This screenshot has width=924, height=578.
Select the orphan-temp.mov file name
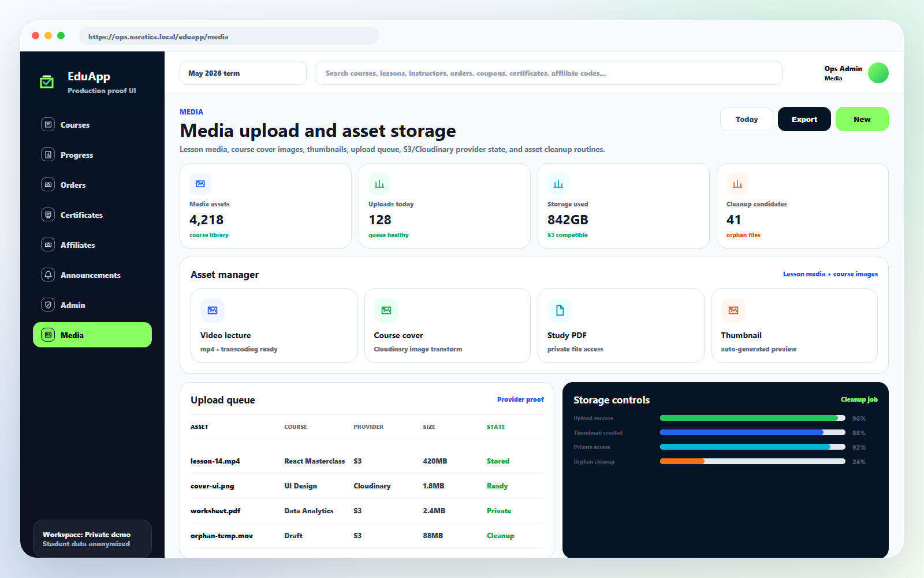(x=222, y=536)
